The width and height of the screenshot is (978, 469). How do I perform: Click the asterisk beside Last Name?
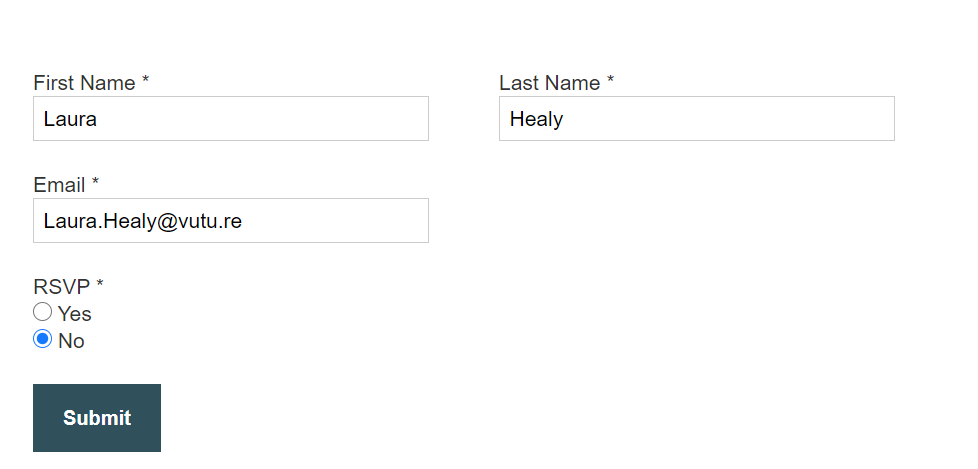(x=611, y=79)
